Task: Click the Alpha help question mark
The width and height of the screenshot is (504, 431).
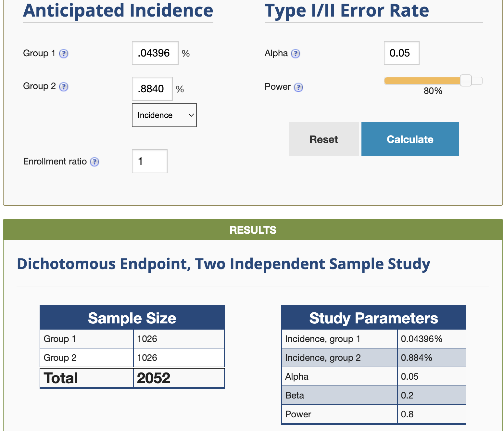Action: 296,54
